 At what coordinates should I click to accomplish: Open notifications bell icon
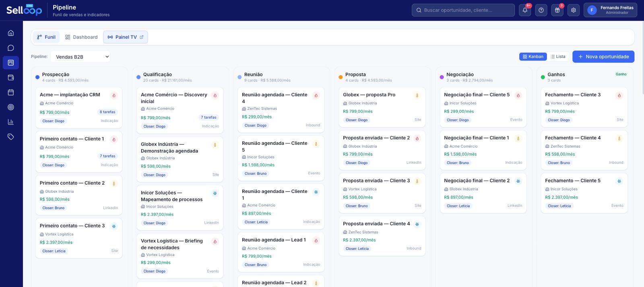[525, 10]
